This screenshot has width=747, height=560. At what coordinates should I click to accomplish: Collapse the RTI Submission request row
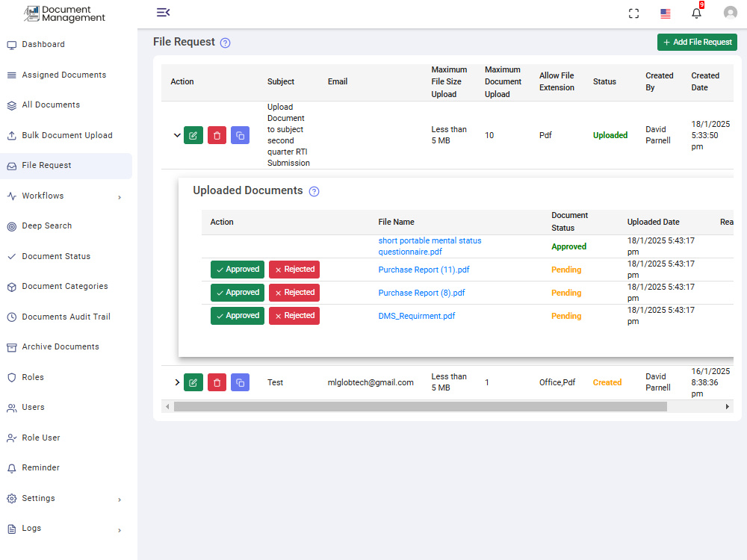coord(177,135)
